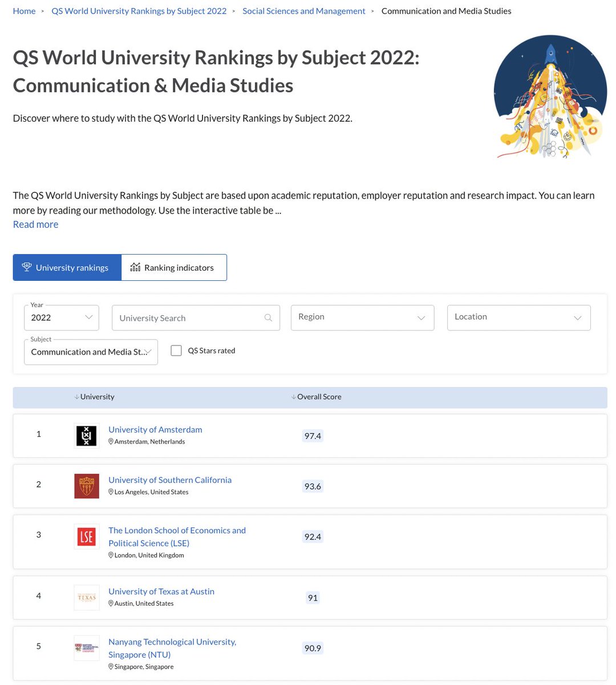This screenshot has width=616, height=685.
Task: Switch to the Ranking indicators tab
Action: pos(174,267)
